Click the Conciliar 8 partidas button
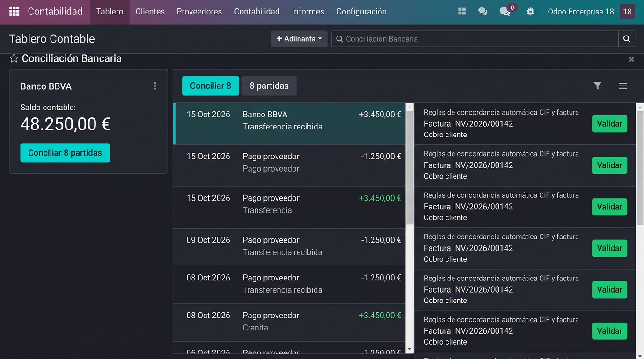 pos(65,153)
